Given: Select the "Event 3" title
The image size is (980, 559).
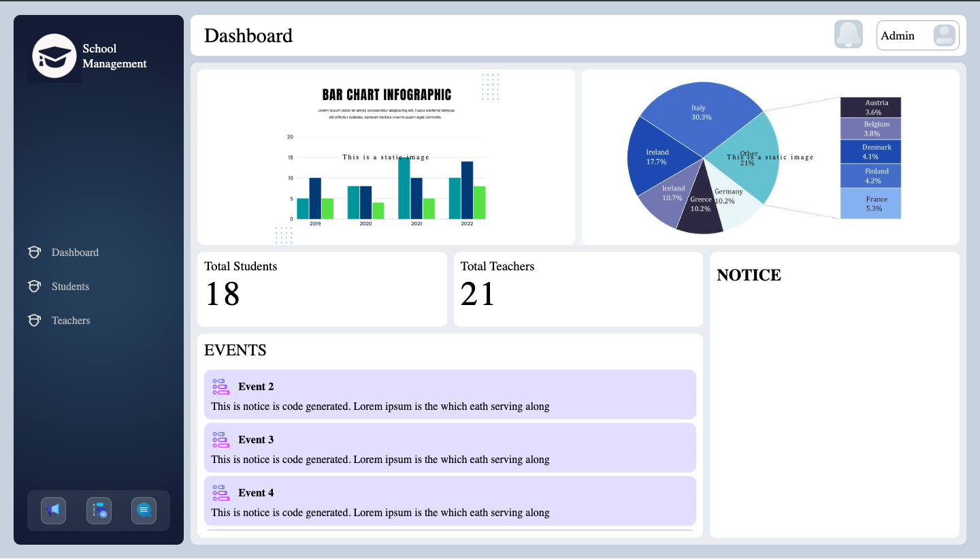Looking at the screenshot, I should click(256, 440).
